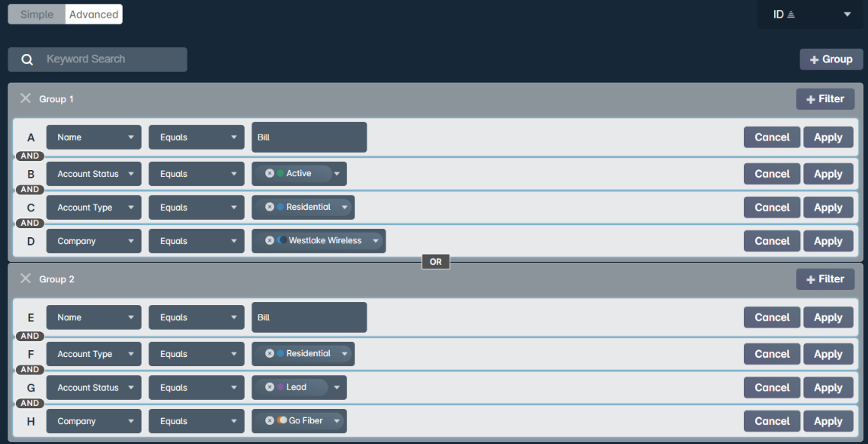The image size is (868, 444).
Task: Cancel the Account Type filter in row C
Action: point(772,208)
